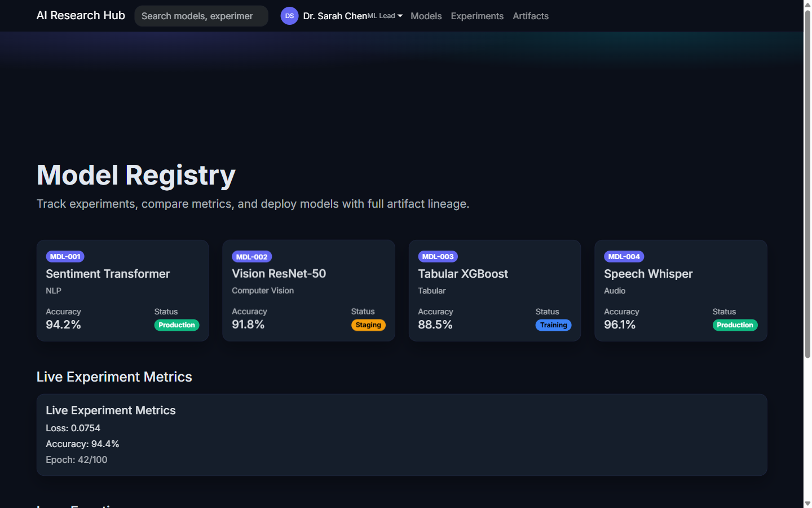Open the Vision ResNet-50 model card

(309, 291)
